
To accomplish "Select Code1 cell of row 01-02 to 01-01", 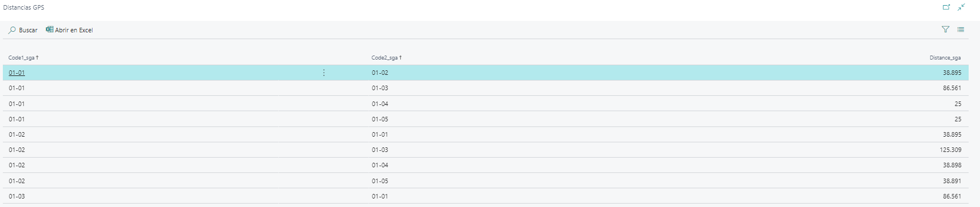I will coord(16,134).
